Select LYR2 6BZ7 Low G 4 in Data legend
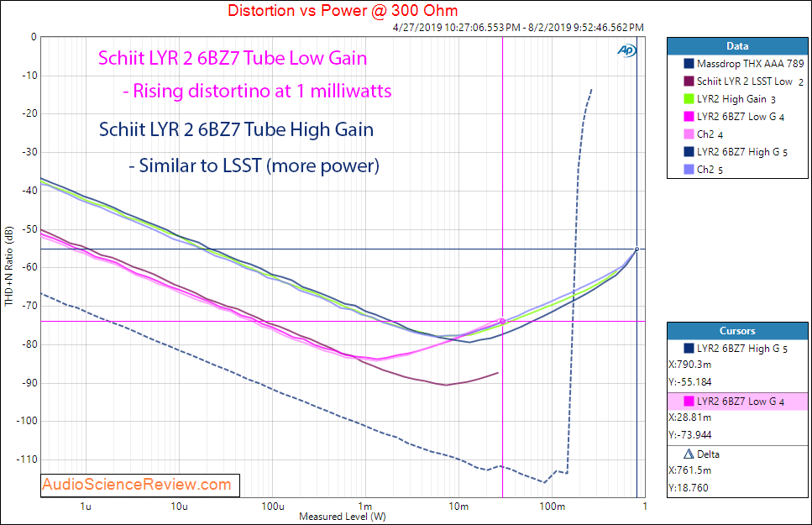Screen dimensions: 812x525 [x=740, y=117]
